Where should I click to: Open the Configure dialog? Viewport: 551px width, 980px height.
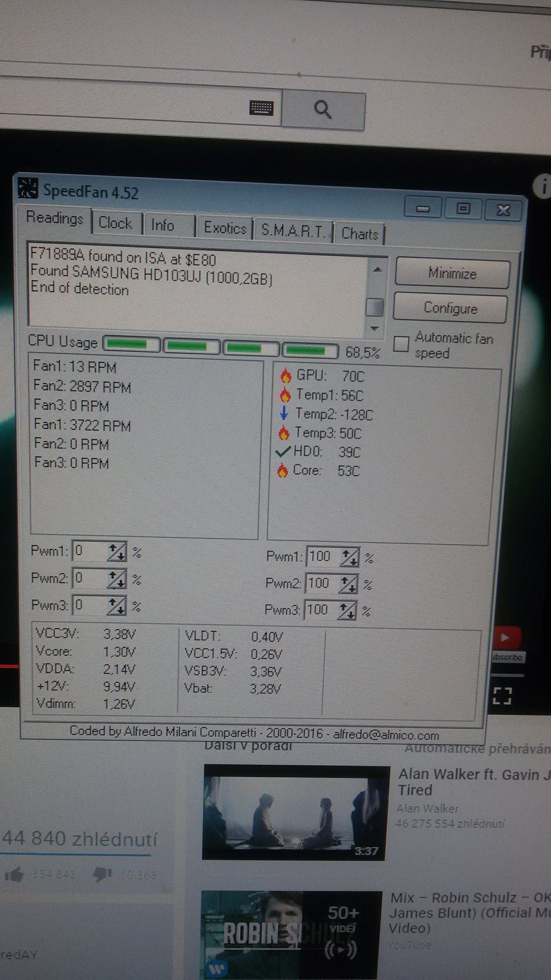(x=451, y=308)
